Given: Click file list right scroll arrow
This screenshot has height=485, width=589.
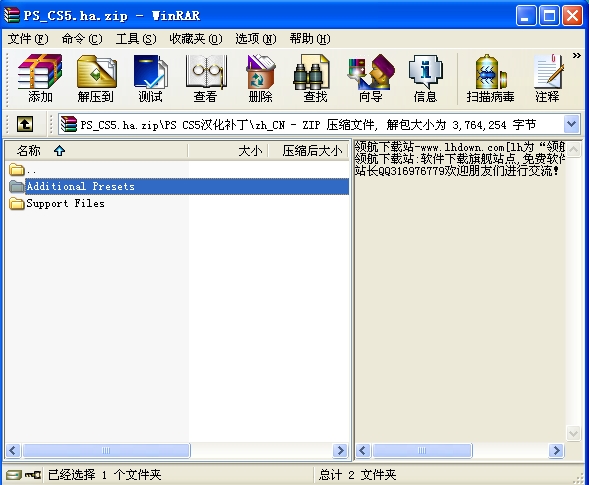Looking at the screenshot, I should coord(340,450).
